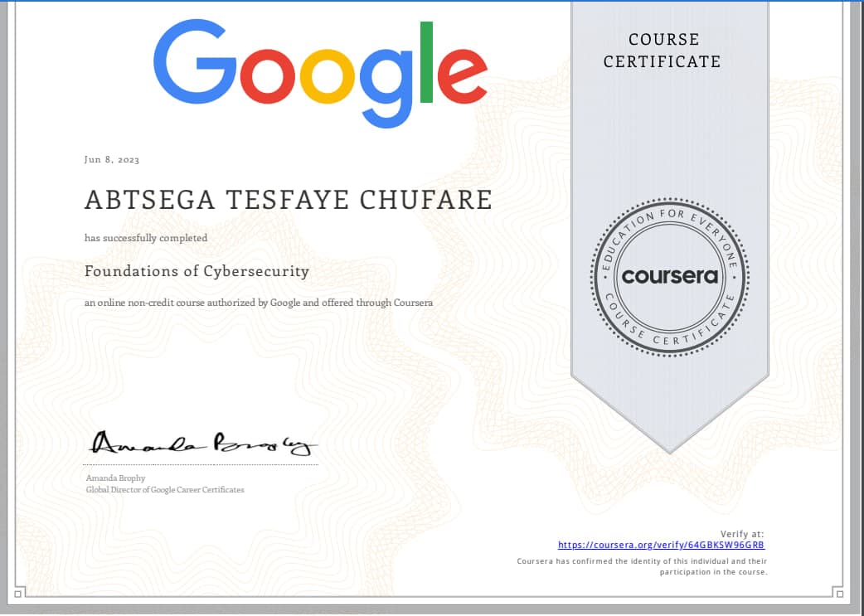The image size is (864, 616).
Task: Click the Coursera seal emblem
Action: [x=669, y=277]
